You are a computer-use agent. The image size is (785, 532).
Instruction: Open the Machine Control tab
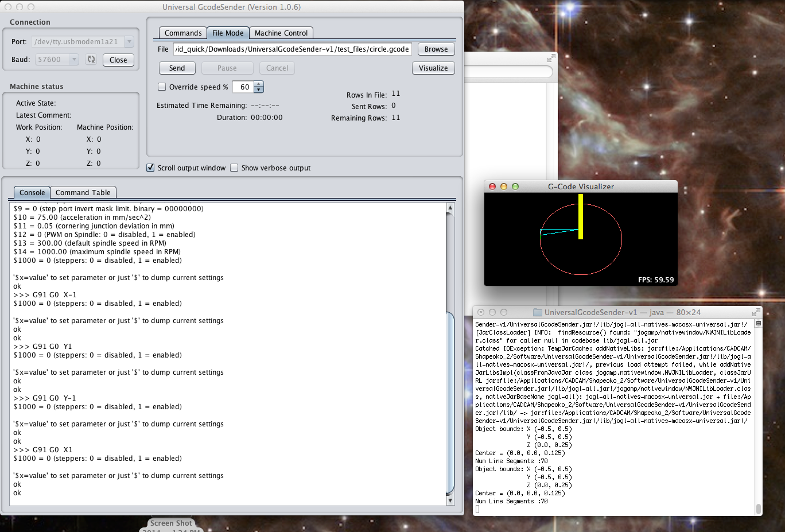click(x=281, y=33)
